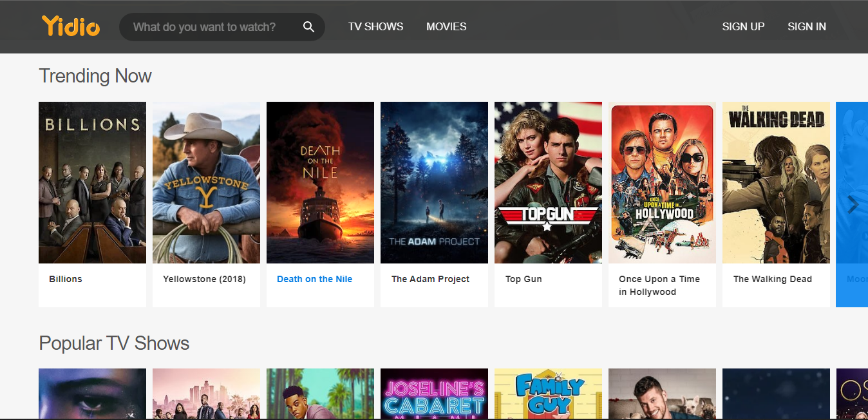Click the 'Yellowstone (2018)' title text

[x=204, y=279]
